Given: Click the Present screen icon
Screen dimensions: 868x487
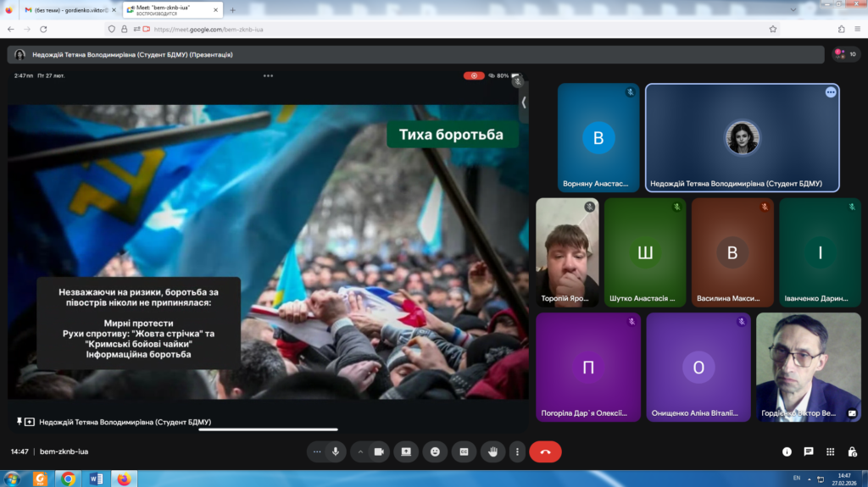Looking at the screenshot, I should click(x=406, y=452).
